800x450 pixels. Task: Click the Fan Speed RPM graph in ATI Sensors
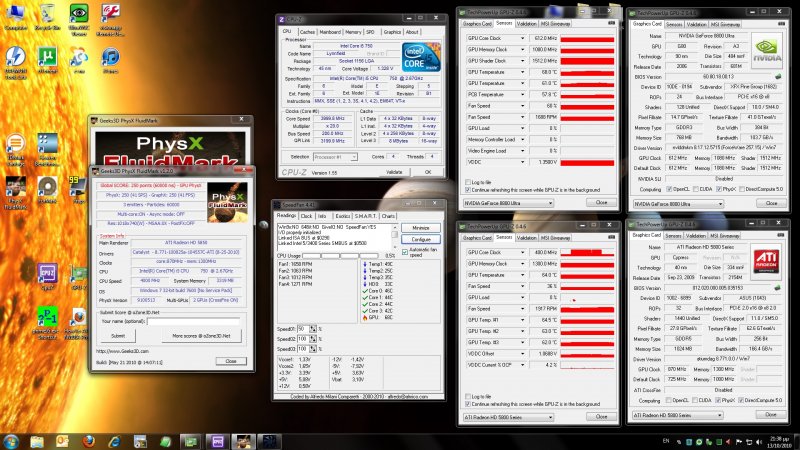[587, 309]
